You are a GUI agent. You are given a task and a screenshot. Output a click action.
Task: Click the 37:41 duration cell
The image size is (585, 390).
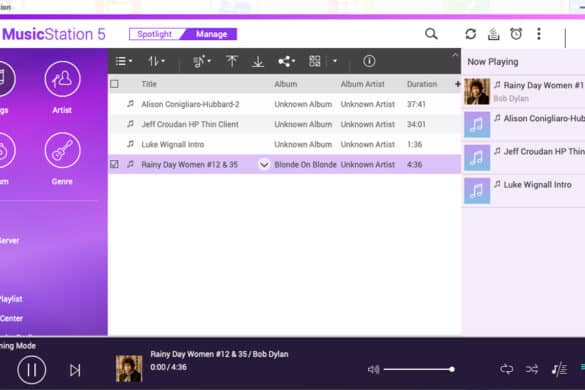pyautogui.click(x=416, y=104)
